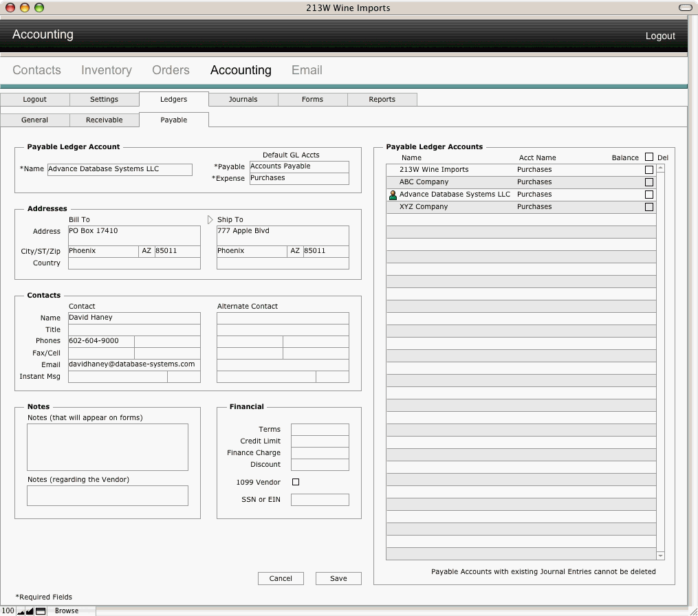Open the Reports tab
Viewport: 698px width, 616px height.
[x=382, y=99]
